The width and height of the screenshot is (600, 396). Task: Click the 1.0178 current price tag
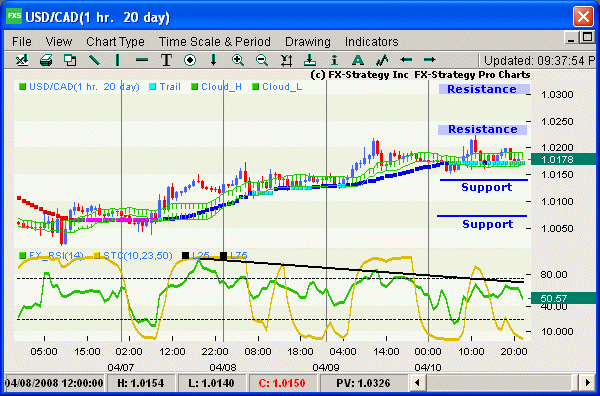[563, 159]
